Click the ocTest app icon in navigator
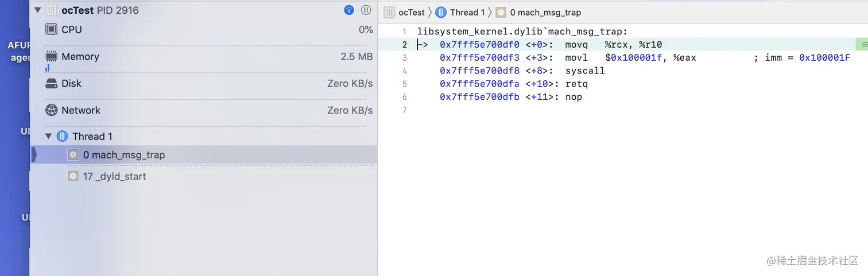The height and width of the screenshot is (276, 868). click(x=52, y=10)
